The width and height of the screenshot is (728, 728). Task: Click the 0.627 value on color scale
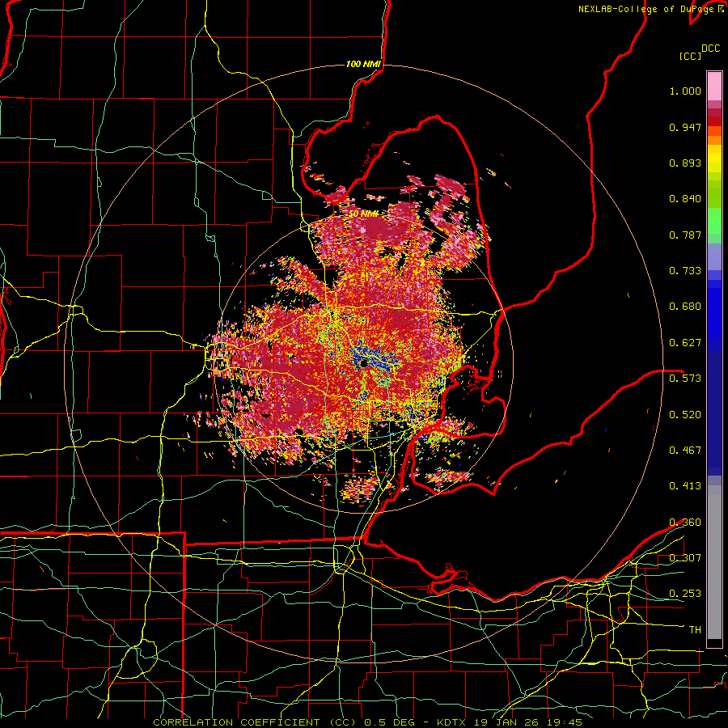pos(685,343)
